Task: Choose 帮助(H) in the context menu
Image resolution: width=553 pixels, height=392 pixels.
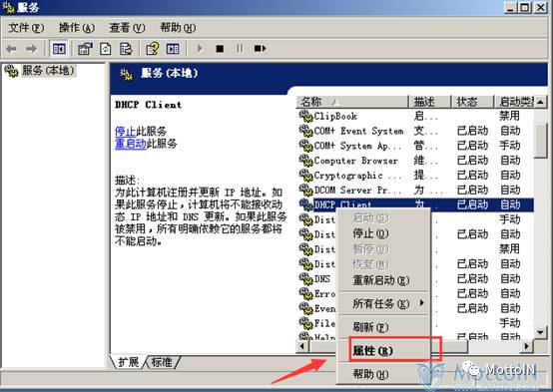Action: coord(370,374)
